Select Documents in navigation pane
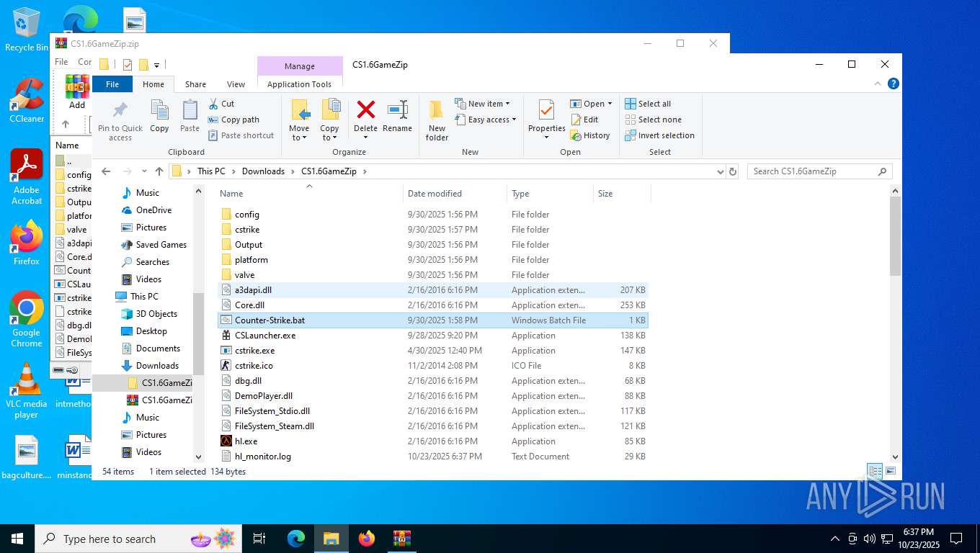 [x=158, y=349]
